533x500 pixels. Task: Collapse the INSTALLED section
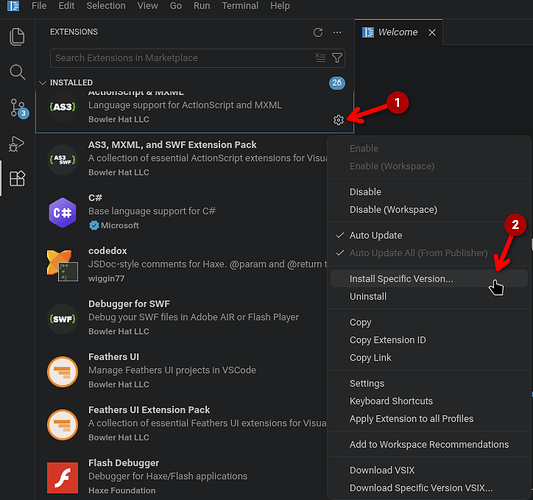[x=42, y=83]
